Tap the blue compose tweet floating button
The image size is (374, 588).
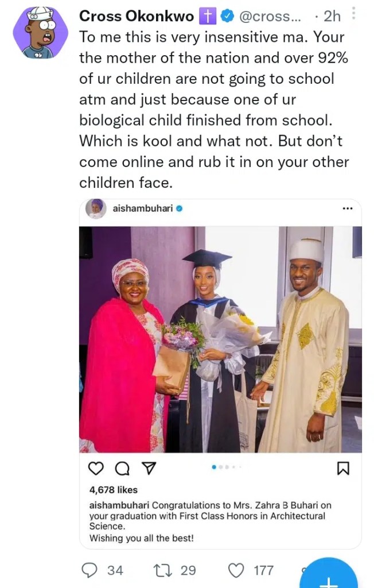(x=328, y=578)
